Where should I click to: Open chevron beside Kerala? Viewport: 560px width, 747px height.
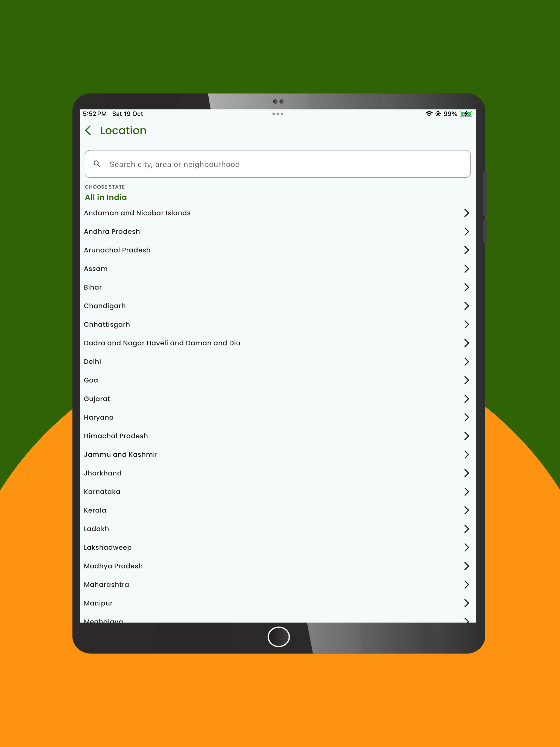tap(466, 510)
